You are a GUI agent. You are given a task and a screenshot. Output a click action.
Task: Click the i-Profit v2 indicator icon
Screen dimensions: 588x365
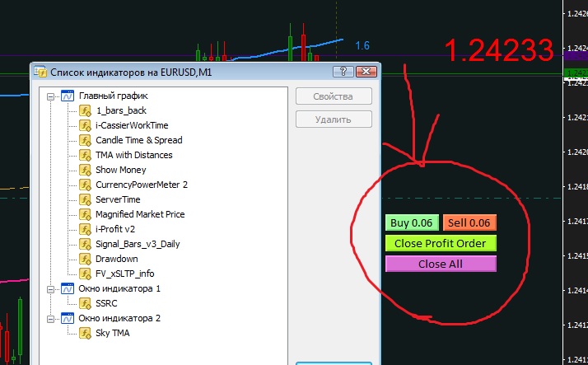point(85,229)
